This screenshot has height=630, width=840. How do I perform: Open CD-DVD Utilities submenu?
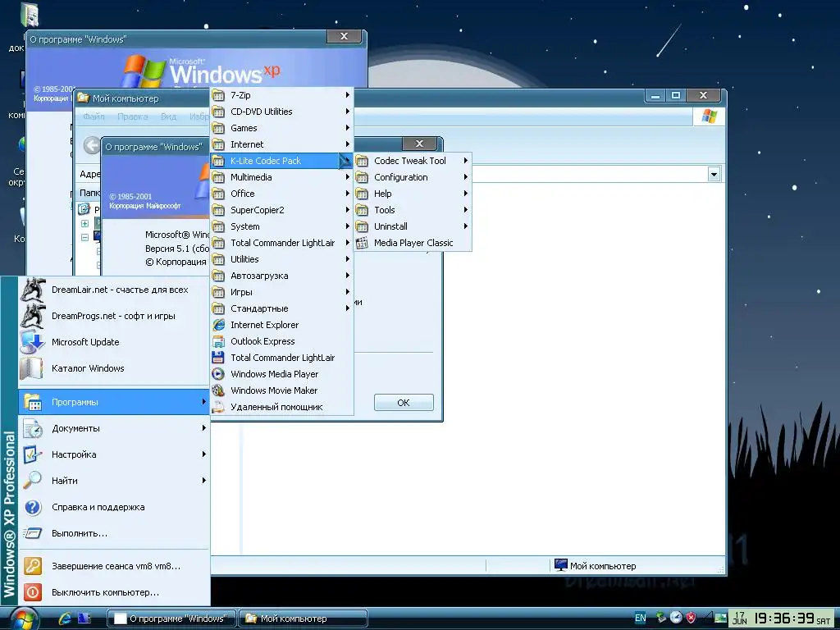(282, 112)
